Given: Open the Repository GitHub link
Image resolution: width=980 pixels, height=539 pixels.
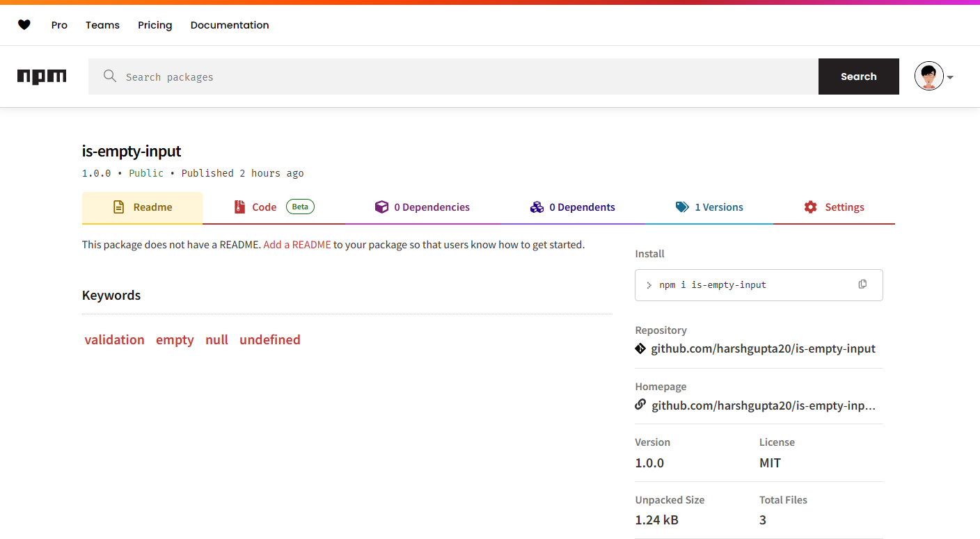Looking at the screenshot, I should coord(763,348).
